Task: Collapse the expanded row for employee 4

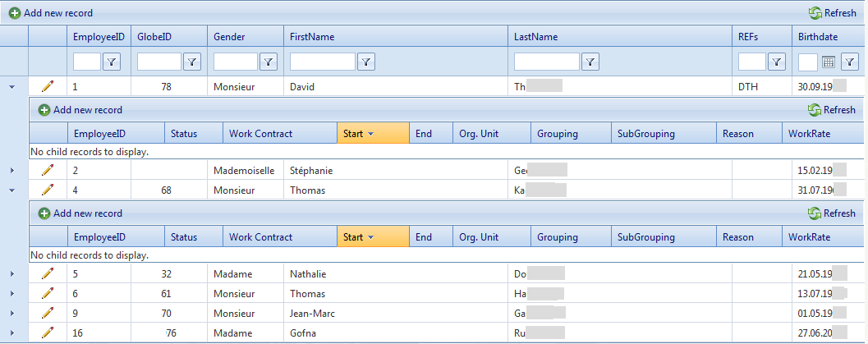Action: click(11, 190)
